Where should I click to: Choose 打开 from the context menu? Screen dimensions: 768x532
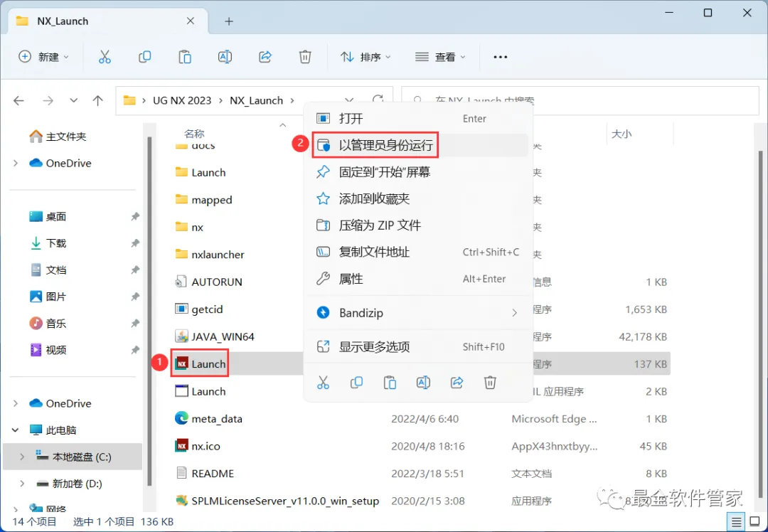click(418, 118)
